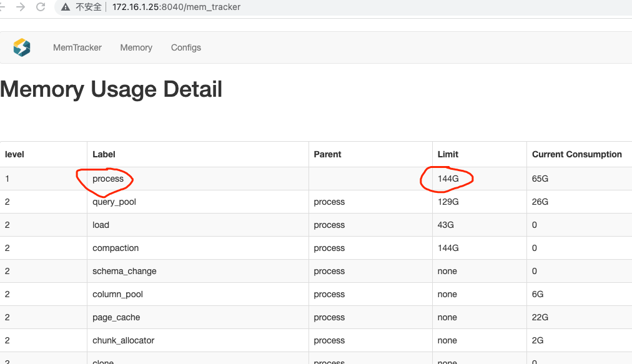Open the MemTracker navigation tab
This screenshot has width=632, height=364.
(77, 47)
